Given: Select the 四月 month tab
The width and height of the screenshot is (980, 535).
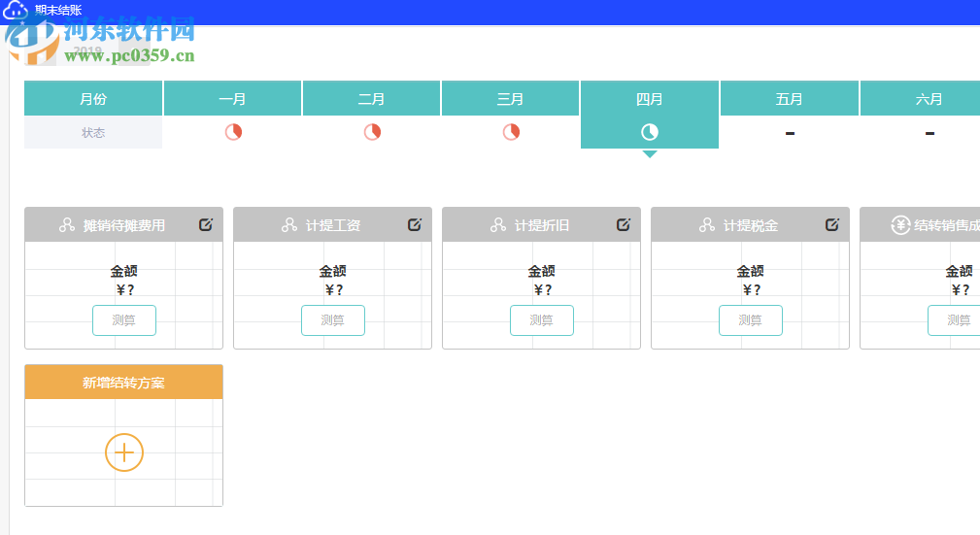Looking at the screenshot, I should tap(650, 99).
